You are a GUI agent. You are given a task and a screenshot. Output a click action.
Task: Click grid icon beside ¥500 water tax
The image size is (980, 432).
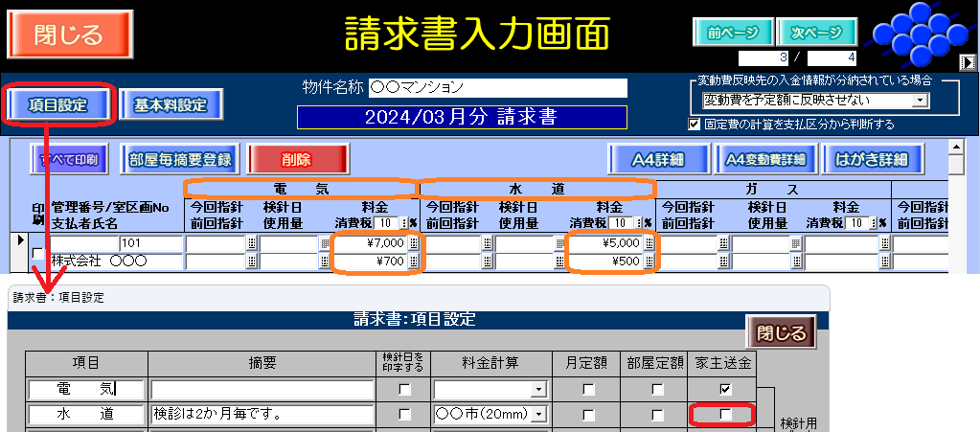coord(649,261)
